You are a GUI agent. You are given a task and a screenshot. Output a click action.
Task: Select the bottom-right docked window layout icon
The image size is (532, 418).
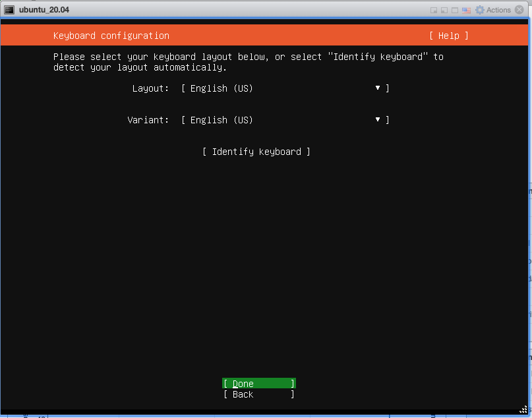[x=434, y=10]
